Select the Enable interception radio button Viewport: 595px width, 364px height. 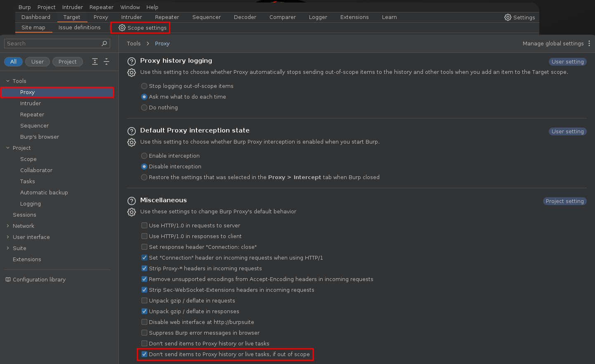pyautogui.click(x=144, y=156)
